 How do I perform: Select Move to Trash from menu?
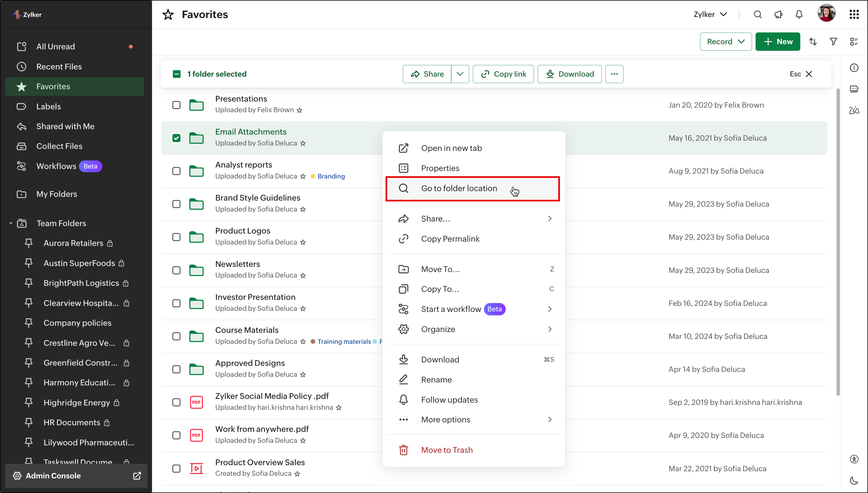coord(447,450)
